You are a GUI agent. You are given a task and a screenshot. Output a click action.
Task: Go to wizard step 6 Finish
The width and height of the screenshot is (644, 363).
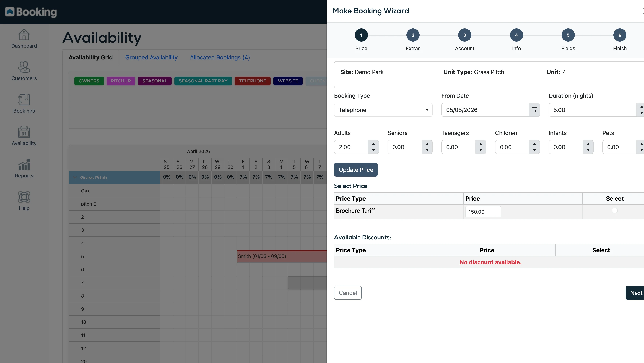pyautogui.click(x=620, y=35)
